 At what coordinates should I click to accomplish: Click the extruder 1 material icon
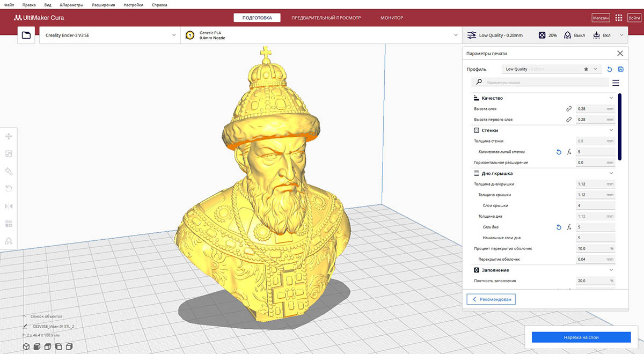(189, 35)
